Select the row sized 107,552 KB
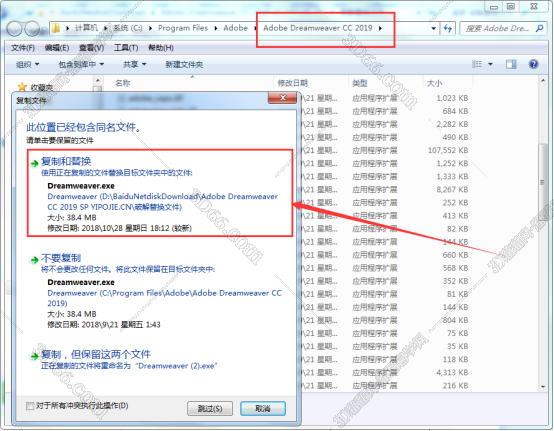 tap(385, 150)
